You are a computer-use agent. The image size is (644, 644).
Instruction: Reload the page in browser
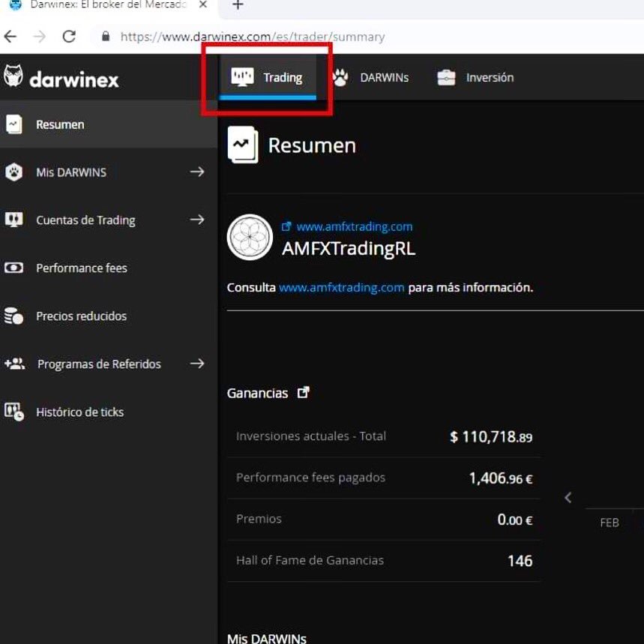pyautogui.click(x=69, y=37)
